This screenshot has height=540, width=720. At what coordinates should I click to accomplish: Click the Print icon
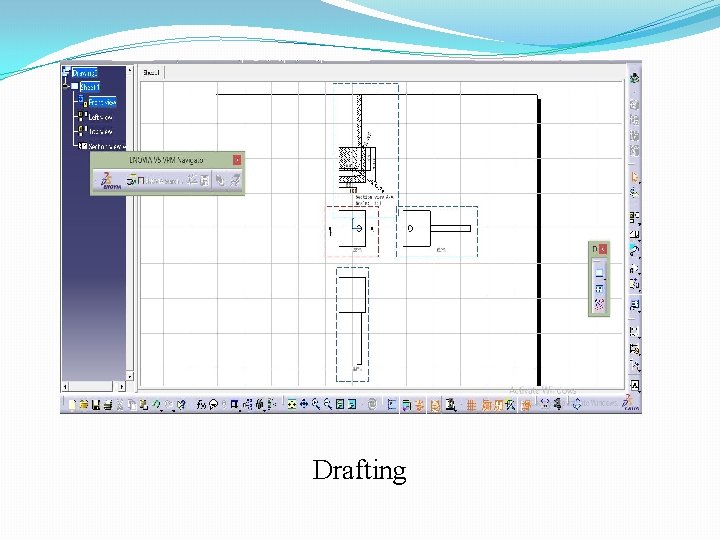click(x=108, y=405)
